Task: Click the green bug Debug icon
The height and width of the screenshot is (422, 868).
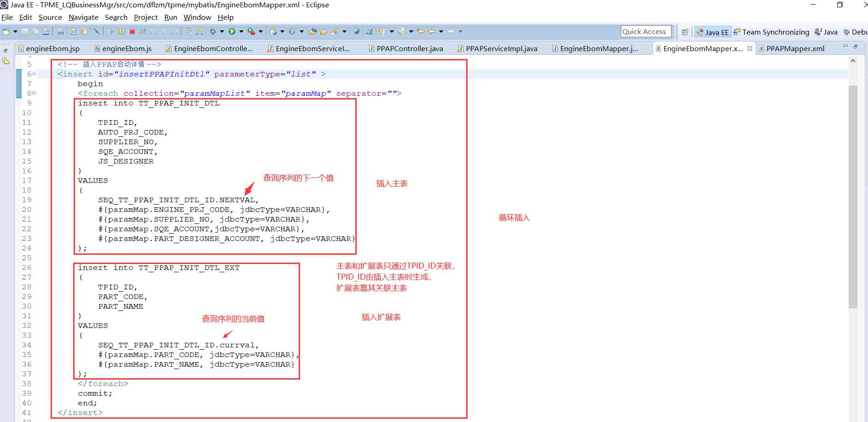Action: pyautogui.click(x=213, y=31)
